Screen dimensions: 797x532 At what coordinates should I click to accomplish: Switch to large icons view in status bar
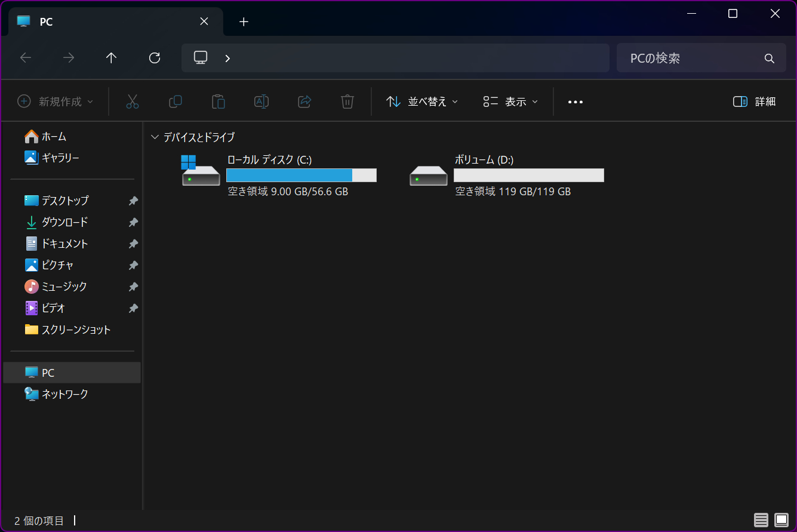[781, 520]
